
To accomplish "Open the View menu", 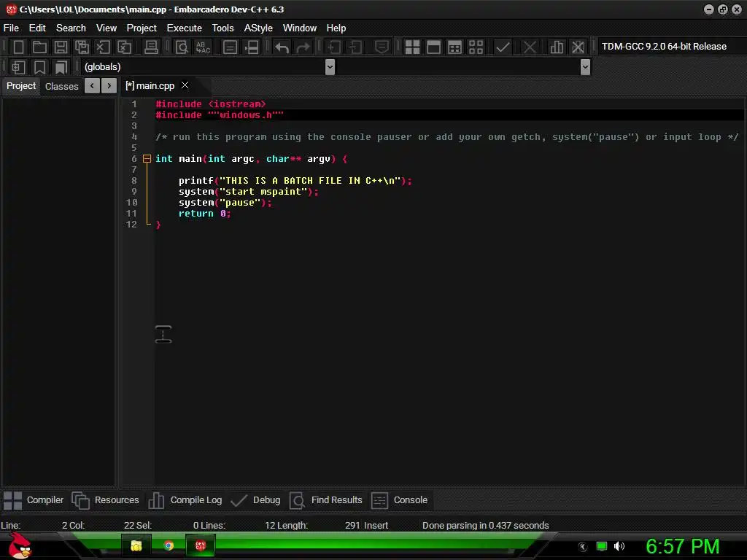I will point(107,28).
